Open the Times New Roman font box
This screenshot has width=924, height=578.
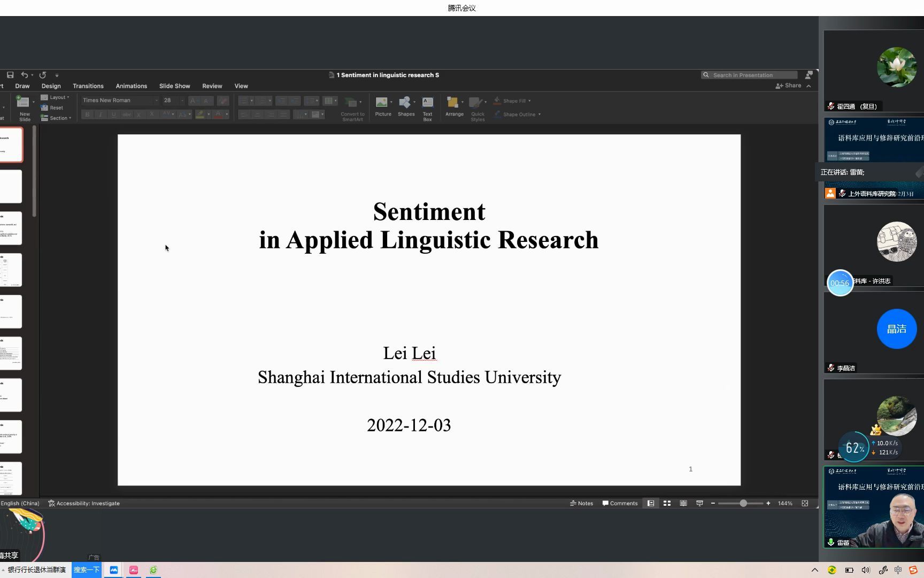[120, 100]
